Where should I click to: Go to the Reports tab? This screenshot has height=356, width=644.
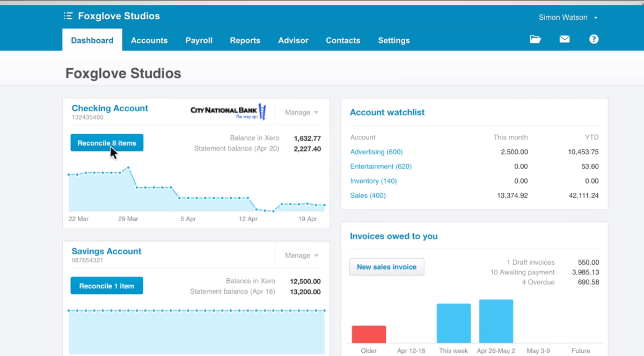(245, 40)
